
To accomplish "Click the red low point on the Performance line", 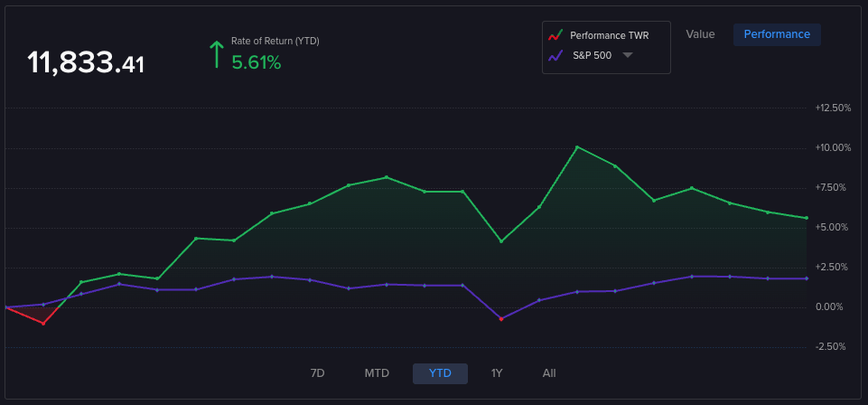I will click(x=43, y=323).
